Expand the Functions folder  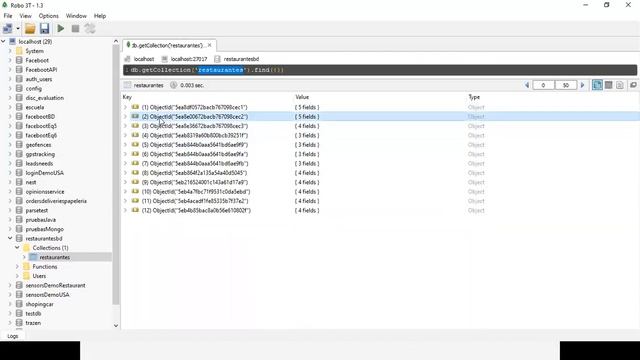click(x=17, y=267)
